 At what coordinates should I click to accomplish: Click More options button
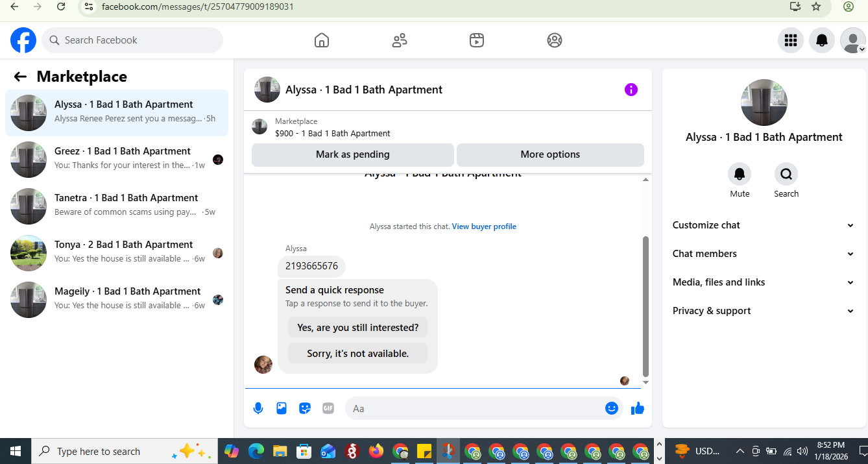click(x=550, y=154)
